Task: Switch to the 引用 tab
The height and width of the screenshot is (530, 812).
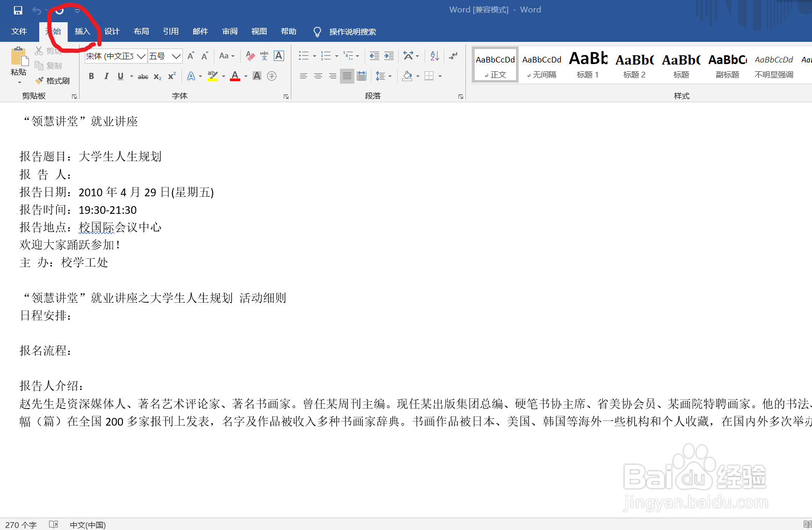Action: click(170, 32)
